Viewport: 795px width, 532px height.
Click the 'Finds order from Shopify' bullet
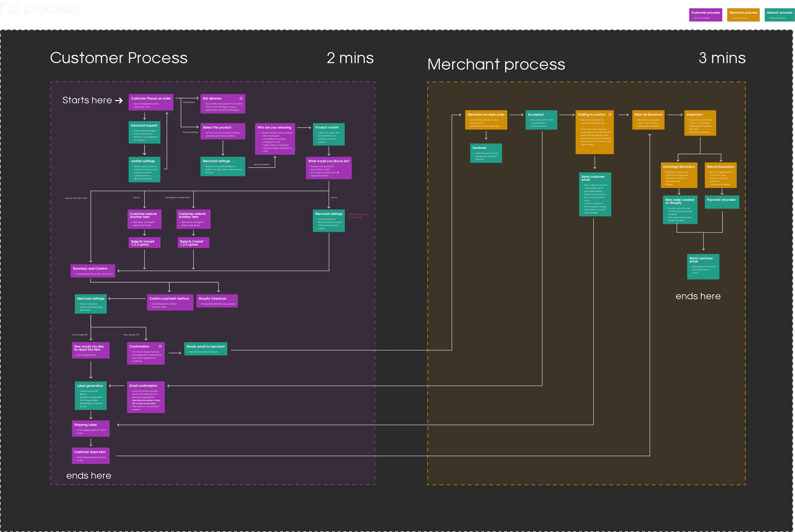[x=145, y=131]
